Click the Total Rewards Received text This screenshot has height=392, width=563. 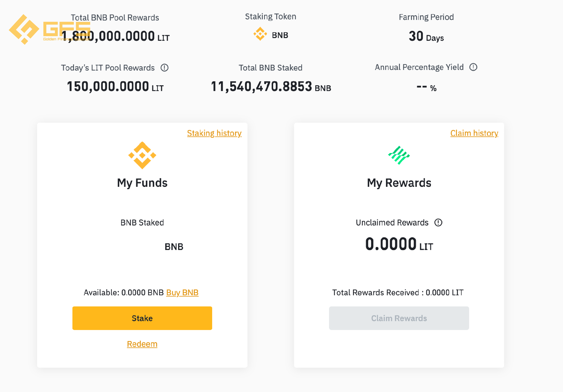point(398,292)
